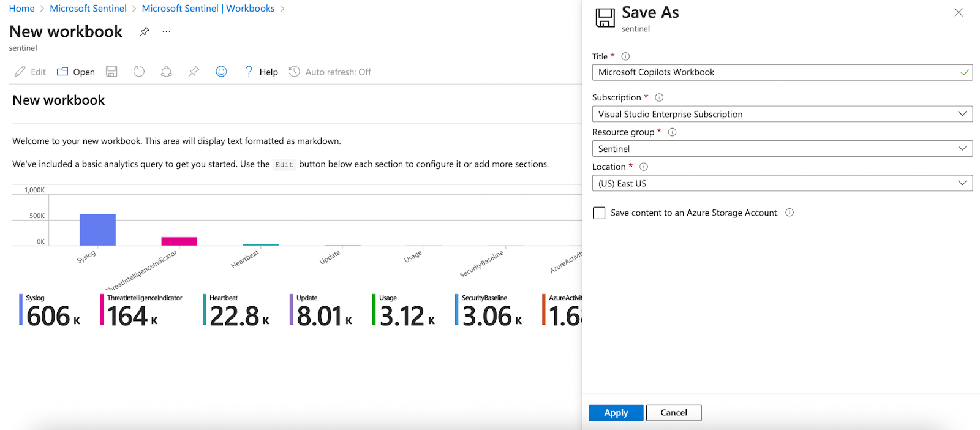Click the SecurityBaseline axis label

(x=481, y=264)
